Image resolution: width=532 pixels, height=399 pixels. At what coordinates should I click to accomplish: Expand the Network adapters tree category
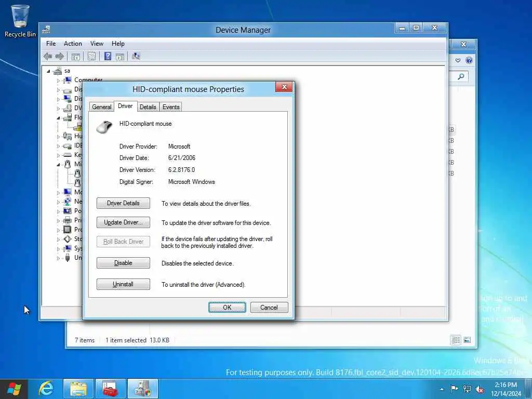(58, 202)
